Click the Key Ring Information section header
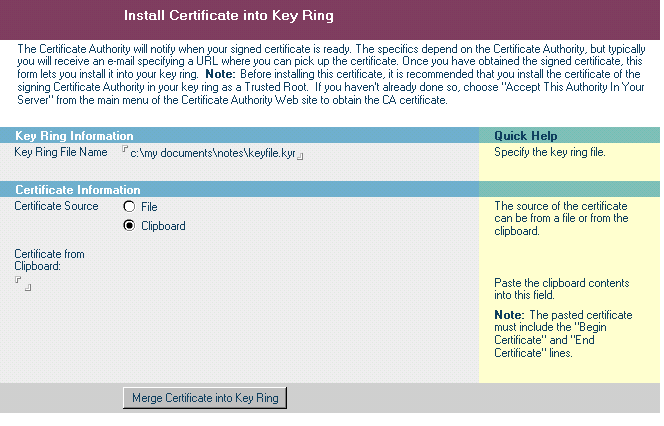The height and width of the screenshot is (426, 664). tap(74, 136)
